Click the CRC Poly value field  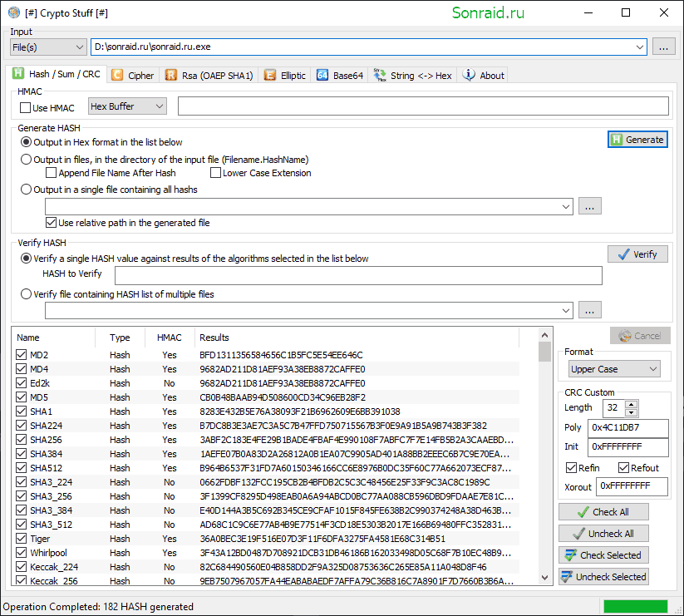627,428
